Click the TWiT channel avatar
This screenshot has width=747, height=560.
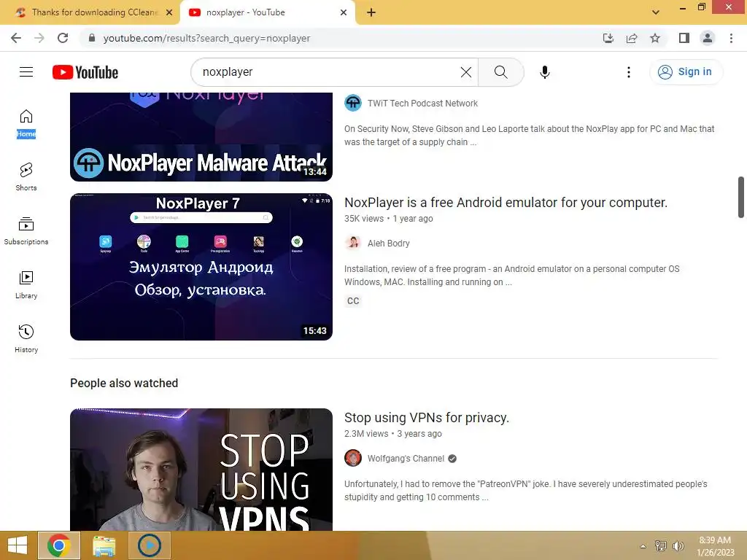pyautogui.click(x=353, y=103)
